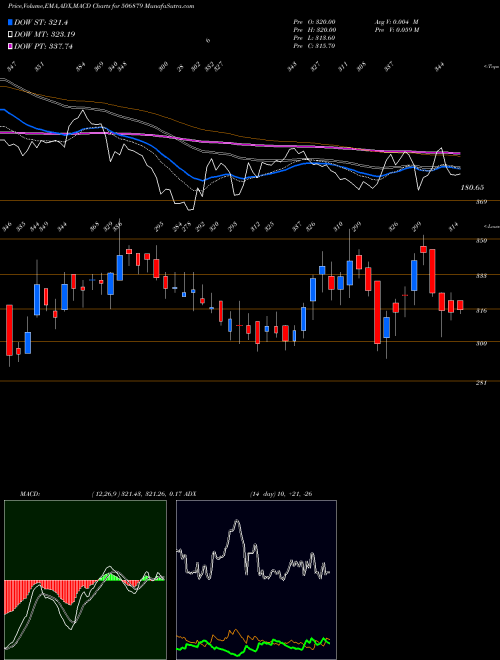Click the 'Pre V: 0.059 M' volume text
The image size is (500, 660).
click(x=396, y=30)
